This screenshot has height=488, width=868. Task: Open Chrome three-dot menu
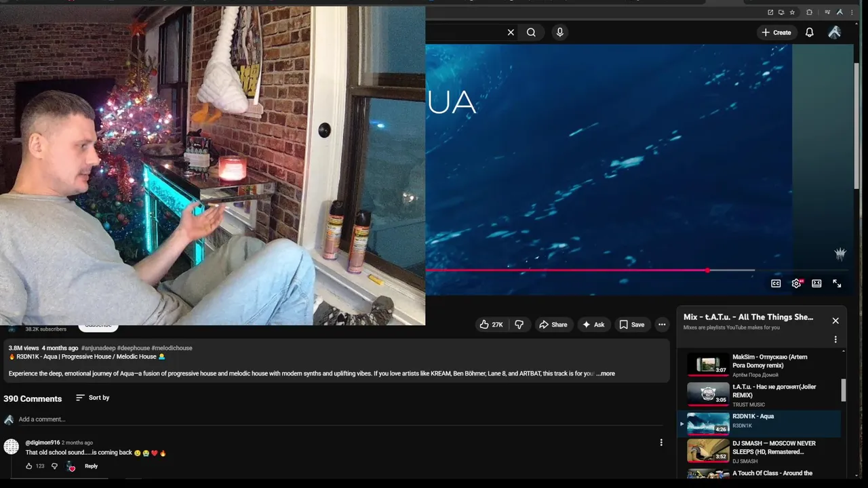[852, 12]
